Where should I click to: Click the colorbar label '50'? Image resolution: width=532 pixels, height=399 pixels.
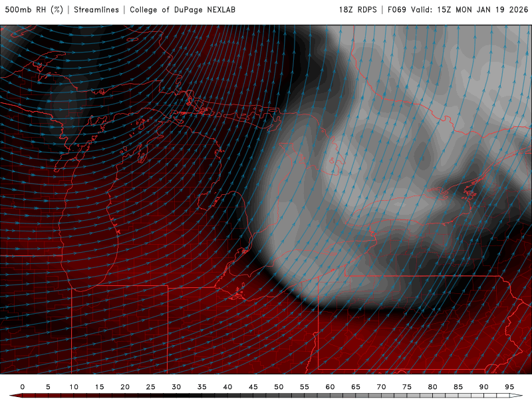click(x=279, y=387)
